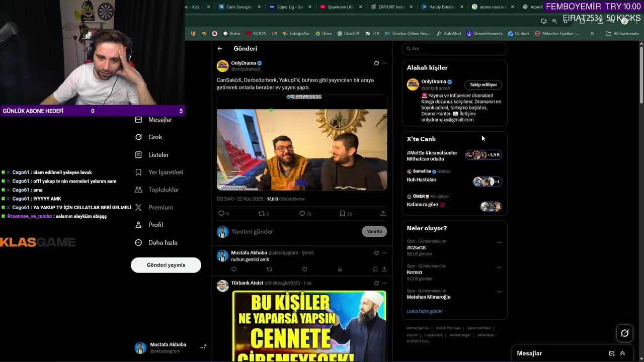
Task: Open Hizmet Şartları footer link
Action: 418,328
